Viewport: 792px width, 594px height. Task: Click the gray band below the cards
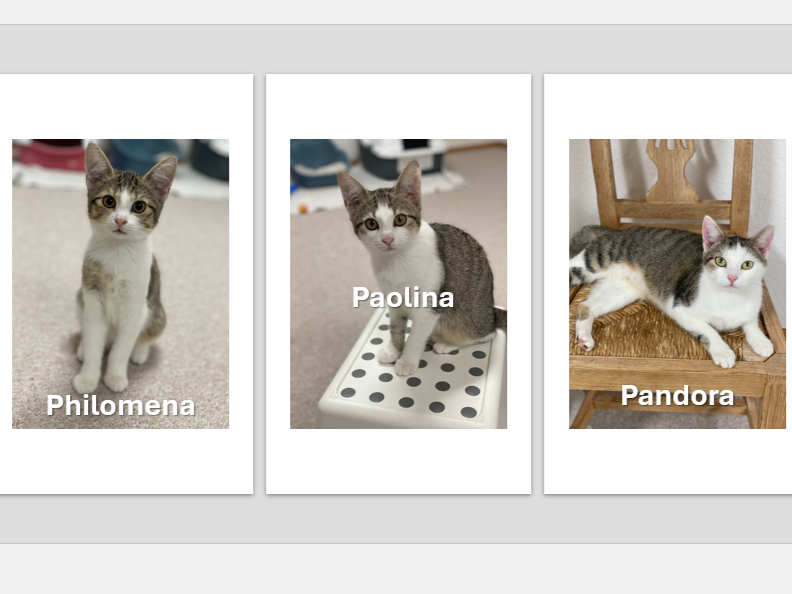click(396, 519)
